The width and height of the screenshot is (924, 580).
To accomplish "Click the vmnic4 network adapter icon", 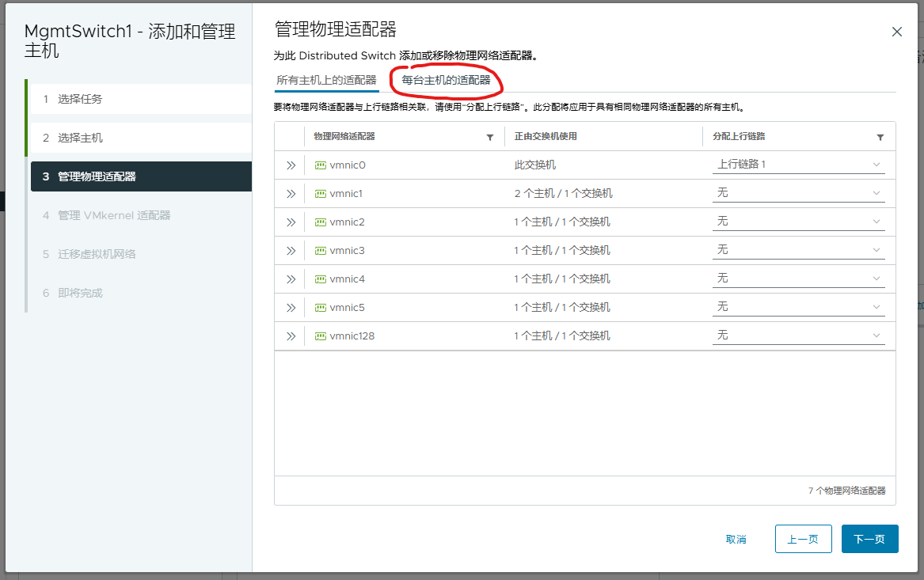I will (321, 279).
